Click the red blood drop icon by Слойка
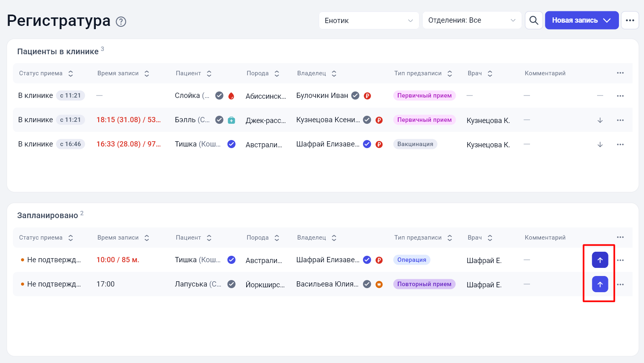644x363 pixels. pos(231,96)
